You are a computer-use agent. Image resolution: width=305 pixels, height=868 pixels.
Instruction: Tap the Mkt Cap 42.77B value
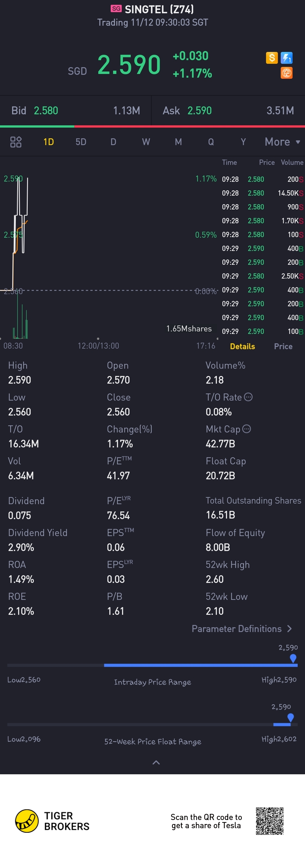tap(220, 443)
